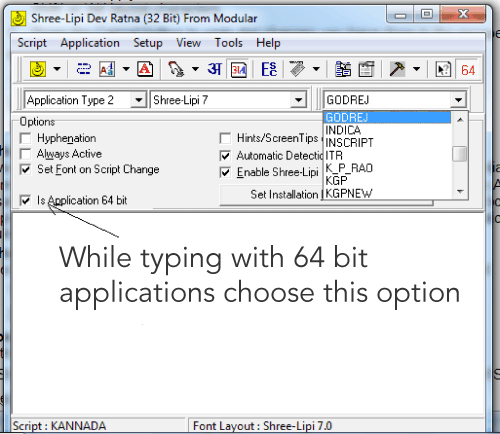Viewport: 500px width, 434px height.
Task: Click the blue Devanagari letter icon
Action: pos(214,69)
